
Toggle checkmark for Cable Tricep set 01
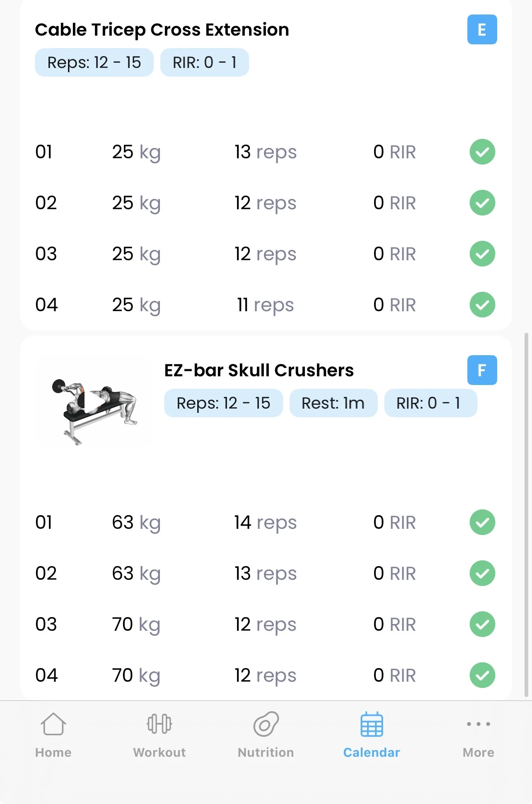tap(482, 152)
